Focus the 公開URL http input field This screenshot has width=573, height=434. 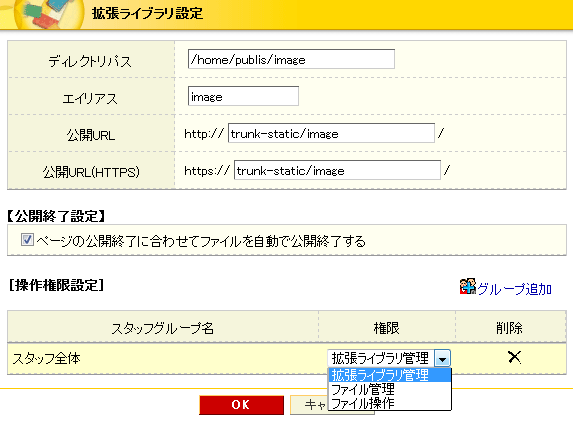(x=331, y=133)
